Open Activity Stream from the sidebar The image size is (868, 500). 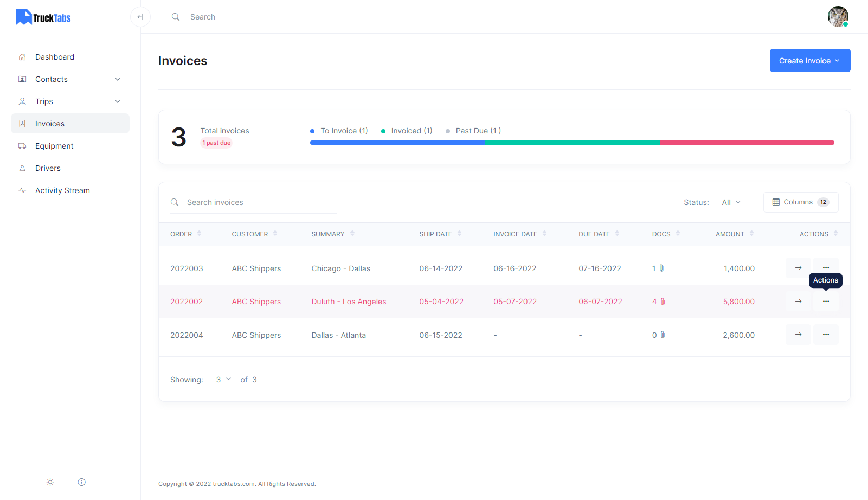(62, 190)
